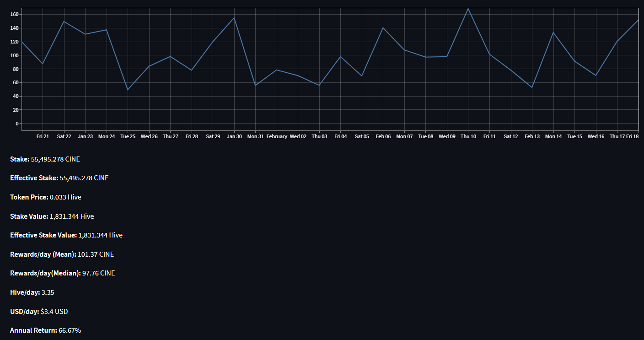Click the '0' y-axis label
Image resolution: width=644 pixels, height=340 pixels.
click(17, 124)
